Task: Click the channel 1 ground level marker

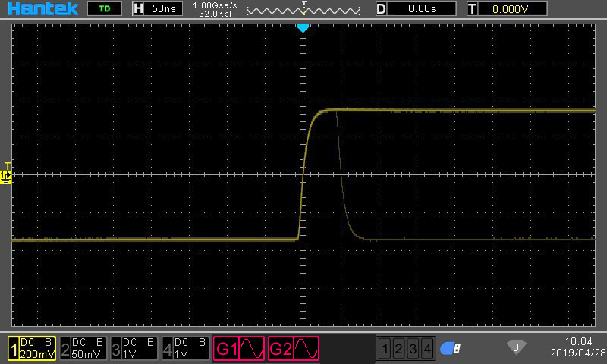Action: tap(6, 176)
